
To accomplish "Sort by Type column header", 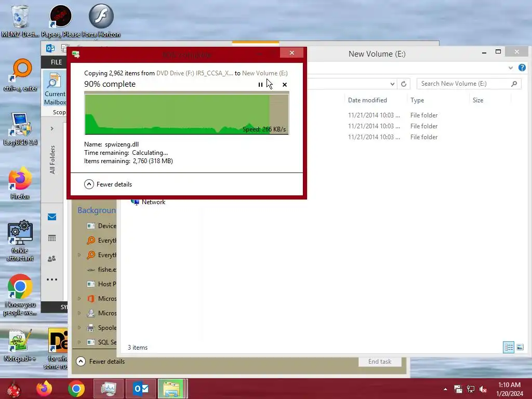I will tap(417, 100).
